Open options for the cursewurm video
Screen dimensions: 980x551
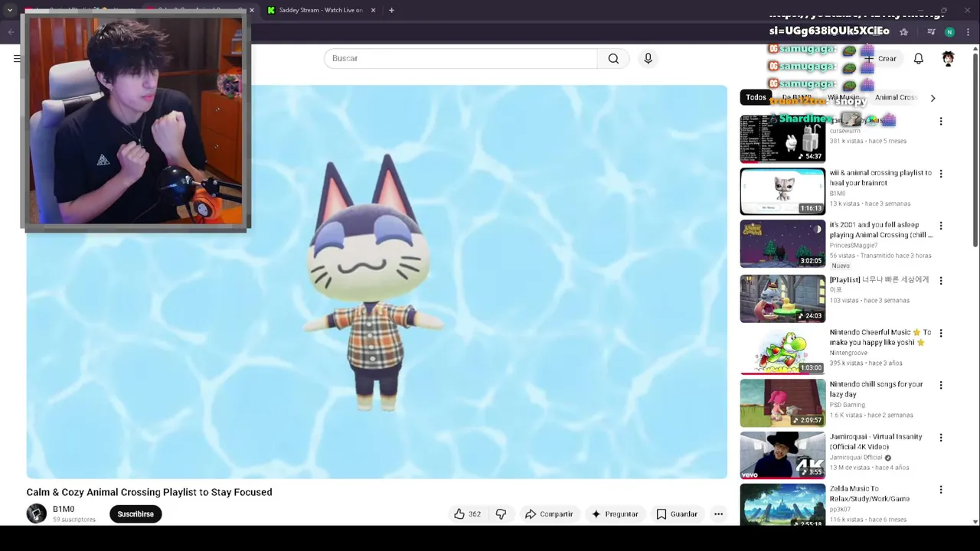tap(941, 121)
